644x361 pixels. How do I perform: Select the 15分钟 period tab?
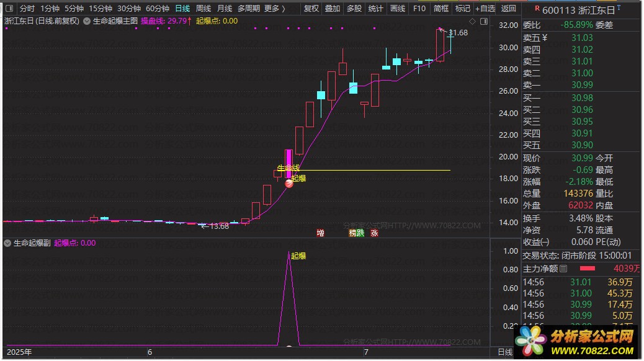[101, 8]
